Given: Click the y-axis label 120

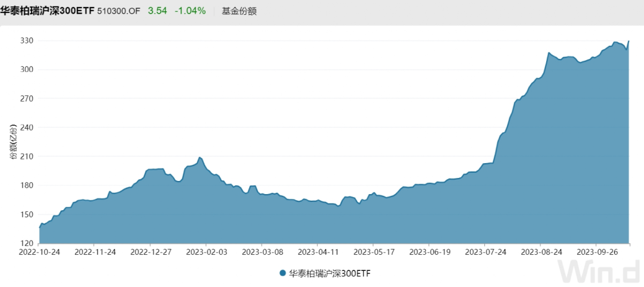Looking at the screenshot, I should [27, 243].
